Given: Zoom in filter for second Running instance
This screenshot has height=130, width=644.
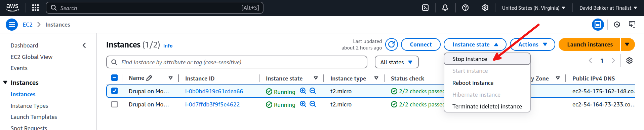Looking at the screenshot, I should 303,104.
